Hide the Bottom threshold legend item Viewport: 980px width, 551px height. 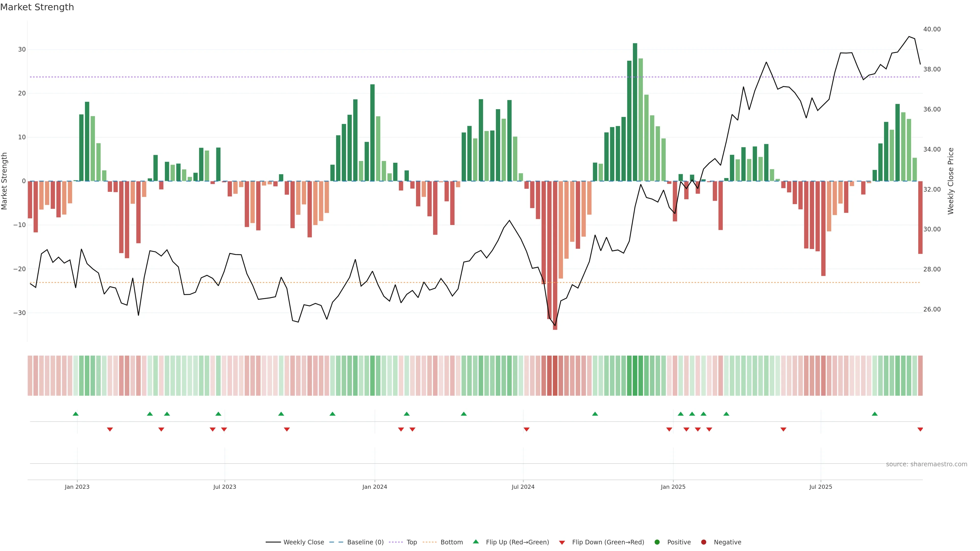tap(451, 542)
